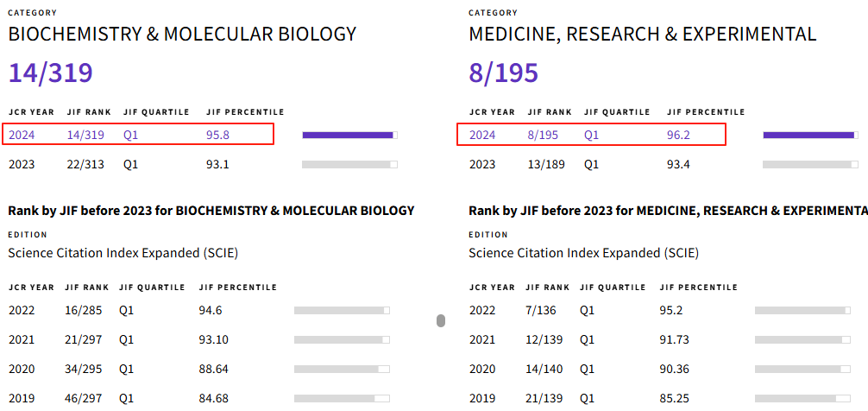The image size is (868, 411).
Task: Click the 2024 JCR year under Biochemistry
Action: click(22, 135)
